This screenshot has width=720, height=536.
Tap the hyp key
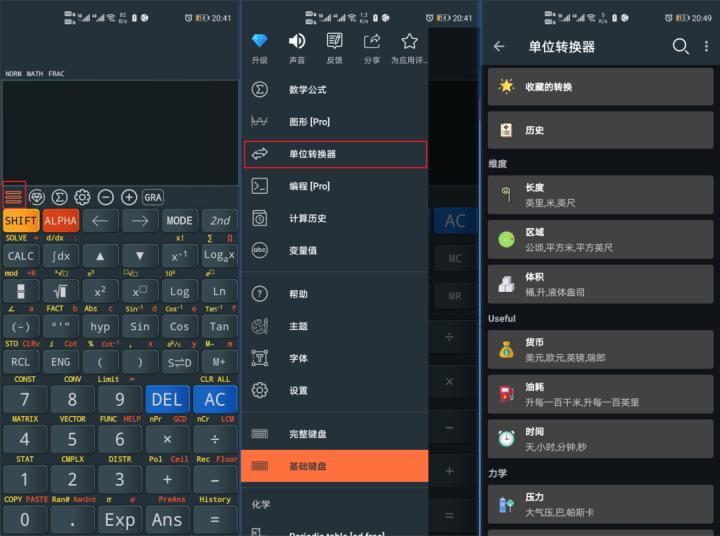pos(100,327)
